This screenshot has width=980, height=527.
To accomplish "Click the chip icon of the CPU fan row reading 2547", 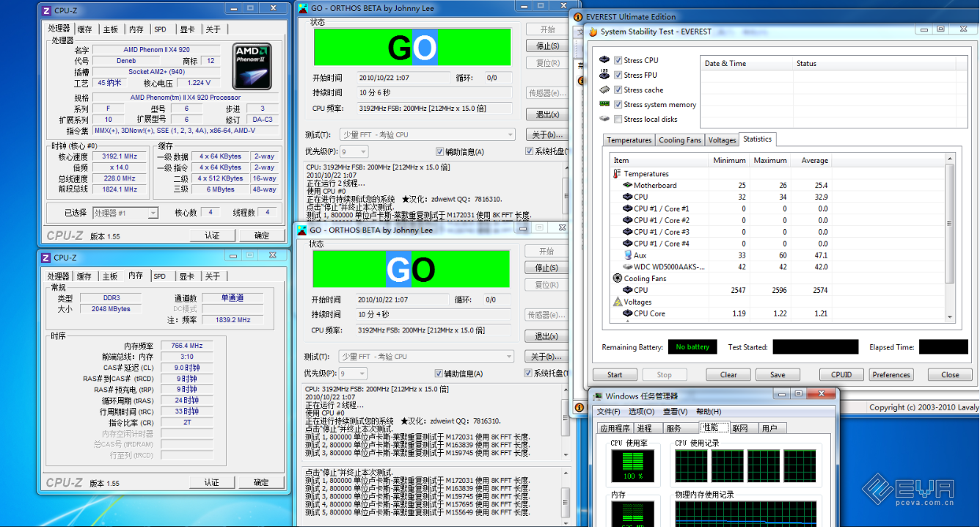I will 627,290.
